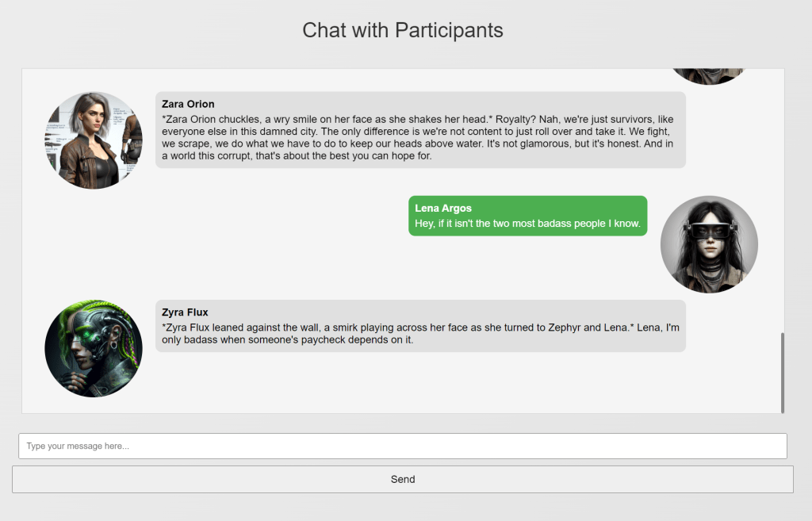The width and height of the screenshot is (812, 521).
Task: Focus the "Type your message here..." field
Action: [x=403, y=446]
